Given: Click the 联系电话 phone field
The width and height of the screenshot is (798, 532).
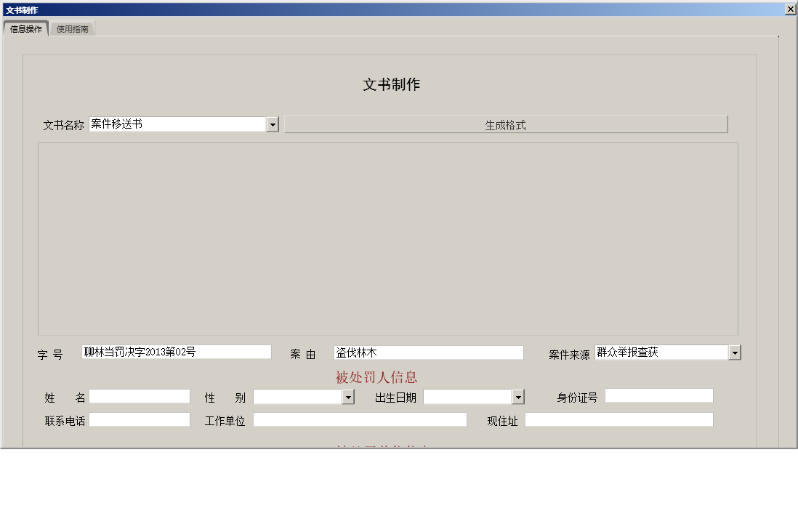Looking at the screenshot, I should tap(142, 419).
